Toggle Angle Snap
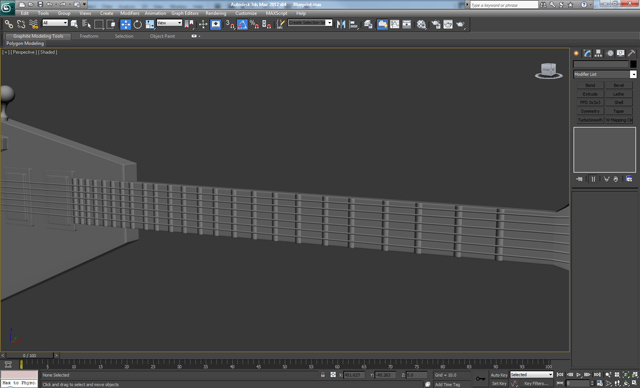This screenshot has height=388, width=640. point(242,24)
